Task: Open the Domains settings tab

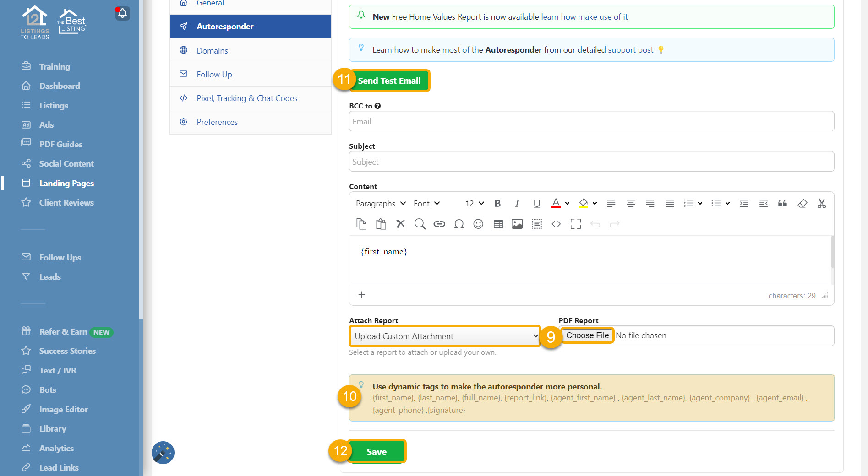Action: (212, 50)
